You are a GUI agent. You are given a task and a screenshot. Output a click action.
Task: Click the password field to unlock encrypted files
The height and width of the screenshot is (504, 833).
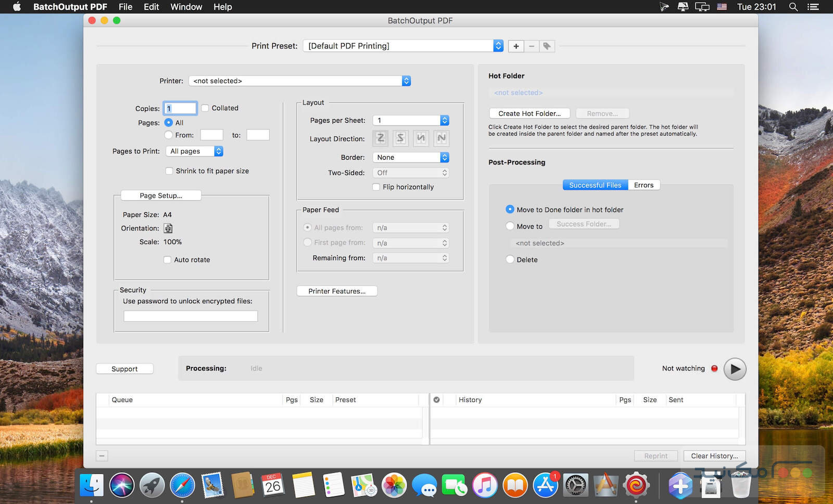[x=190, y=315]
